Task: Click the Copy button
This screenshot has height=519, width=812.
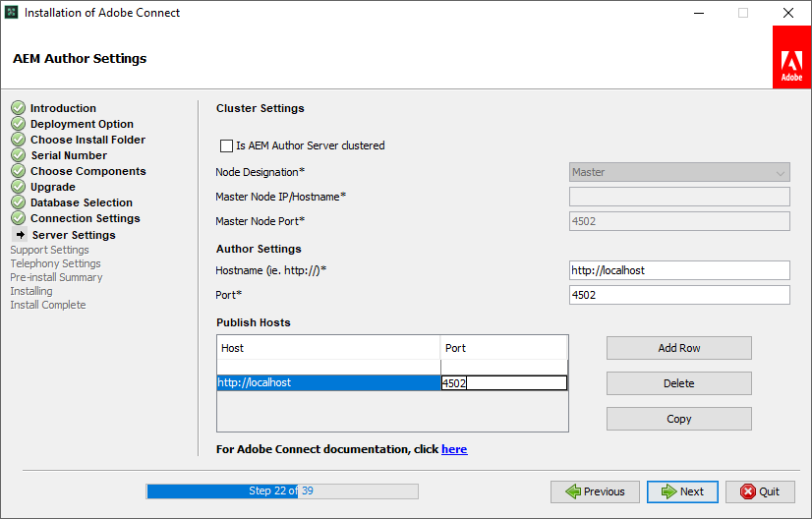Action: [x=679, y=419]
